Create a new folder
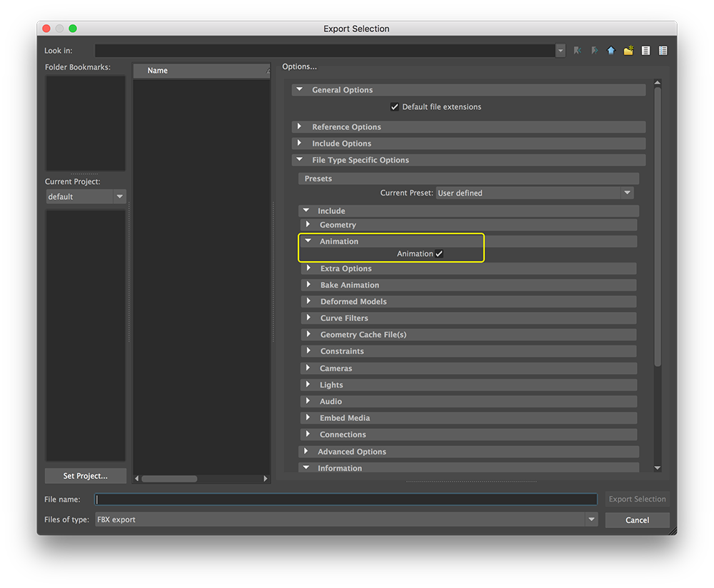The height and width of the screenshot is (588, 714). [628, 51]
